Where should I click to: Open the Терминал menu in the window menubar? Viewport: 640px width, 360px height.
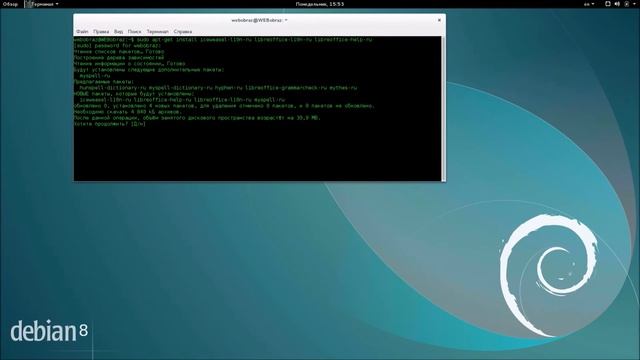(158, 31)
